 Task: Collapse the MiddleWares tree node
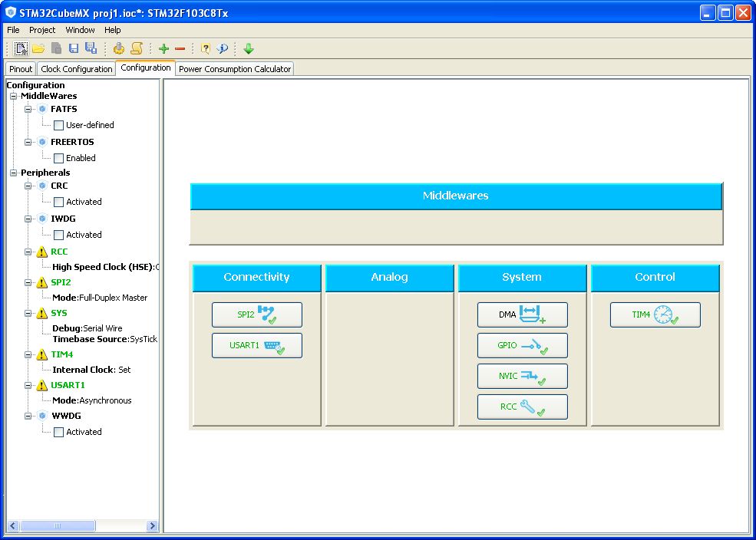(x=14, y=96)
